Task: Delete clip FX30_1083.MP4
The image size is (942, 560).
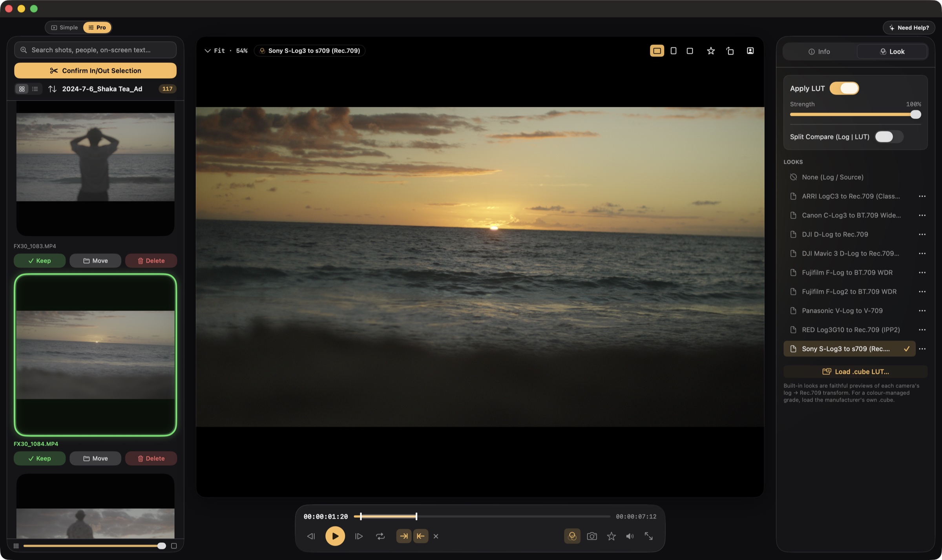Action: pos(151,261)
